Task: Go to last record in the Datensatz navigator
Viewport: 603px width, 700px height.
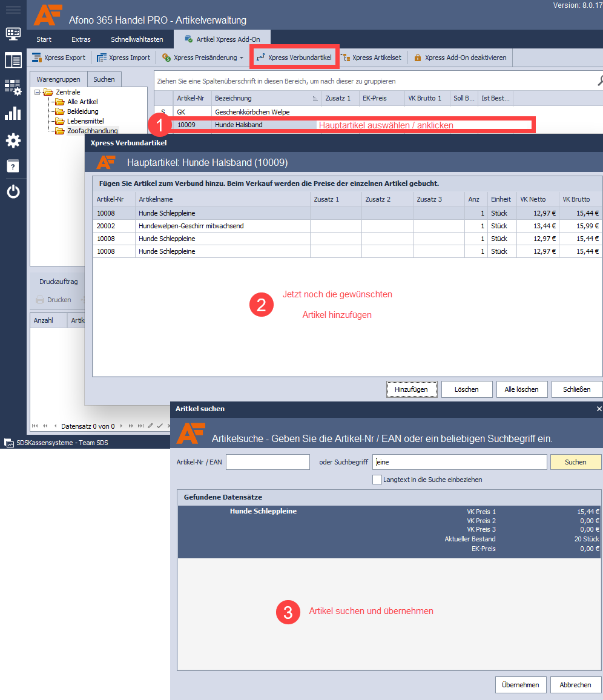Action: click(140, 426)
